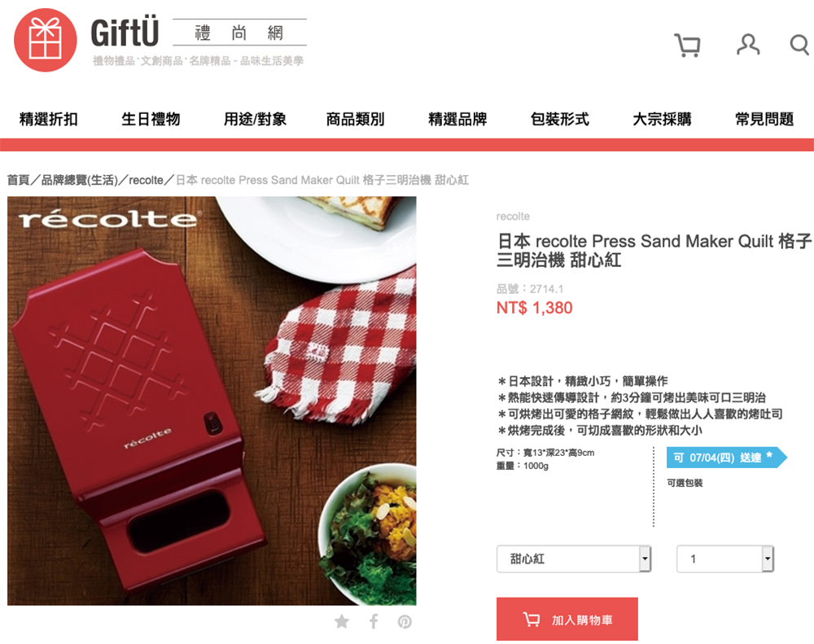Open the 精選折扣 menu
This screenshot has height=644, width=814.
(x=48, y=119)
